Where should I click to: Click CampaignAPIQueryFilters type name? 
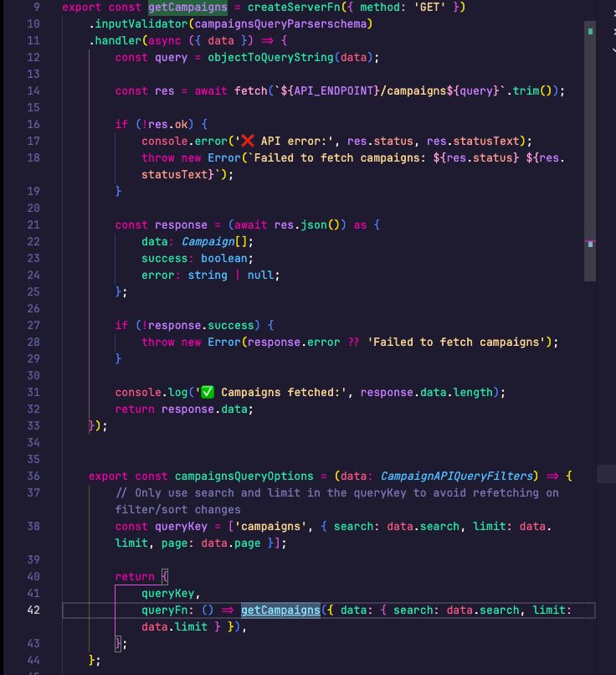click(456, 477)
